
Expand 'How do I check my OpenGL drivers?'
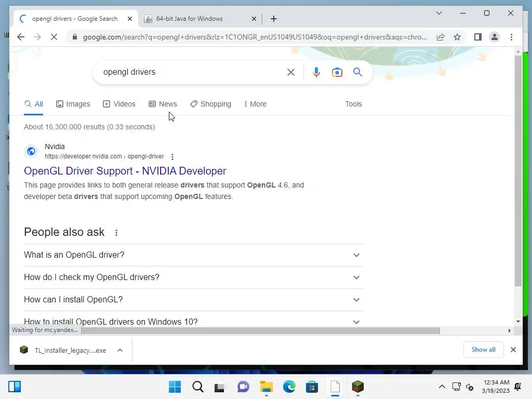click(x=193, y=277)
